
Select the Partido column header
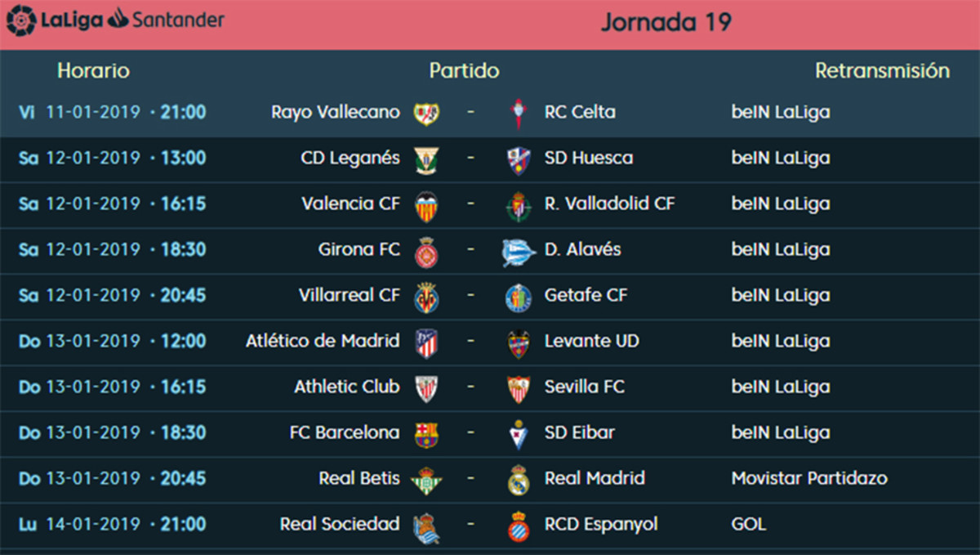pyautogui.click(x=464, y=71)
